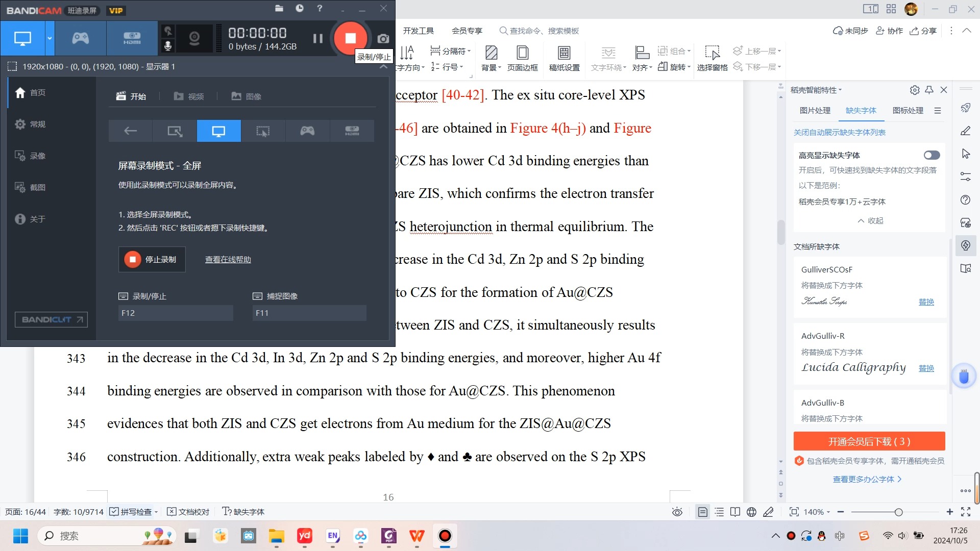The width and height of the screenshot is (980, 551).
Task: Click 查看在线帮助 help link
Action: coord(228,259)
